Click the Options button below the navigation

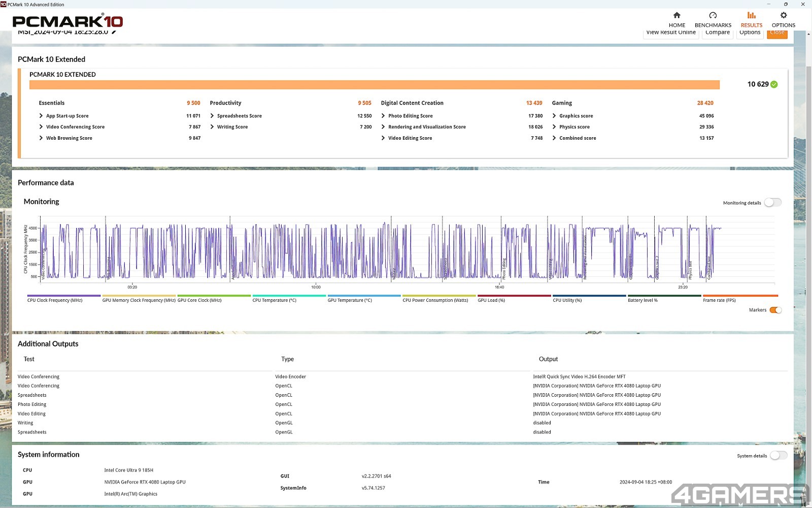coord(750,33)
